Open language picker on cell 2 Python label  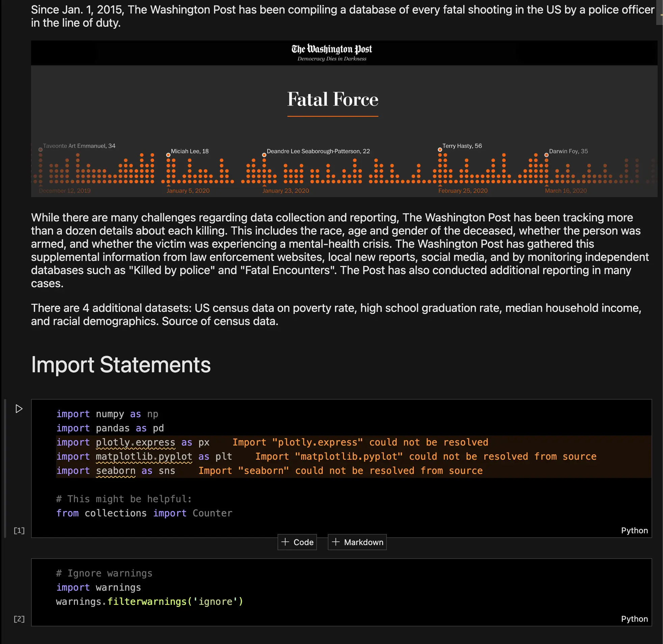634,619
